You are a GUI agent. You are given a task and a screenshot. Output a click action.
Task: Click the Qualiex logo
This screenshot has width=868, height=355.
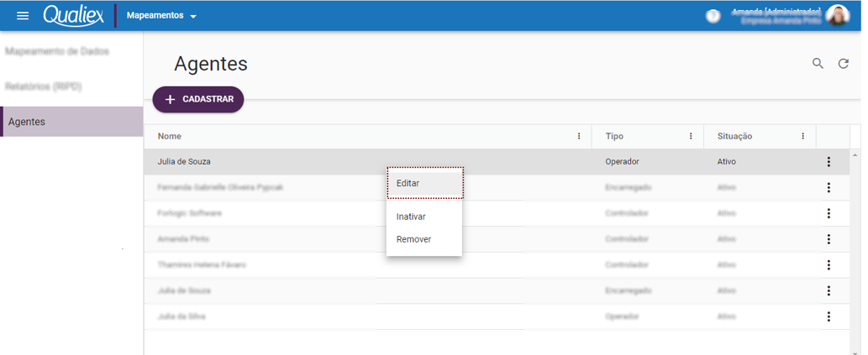[x=74, y=15]
